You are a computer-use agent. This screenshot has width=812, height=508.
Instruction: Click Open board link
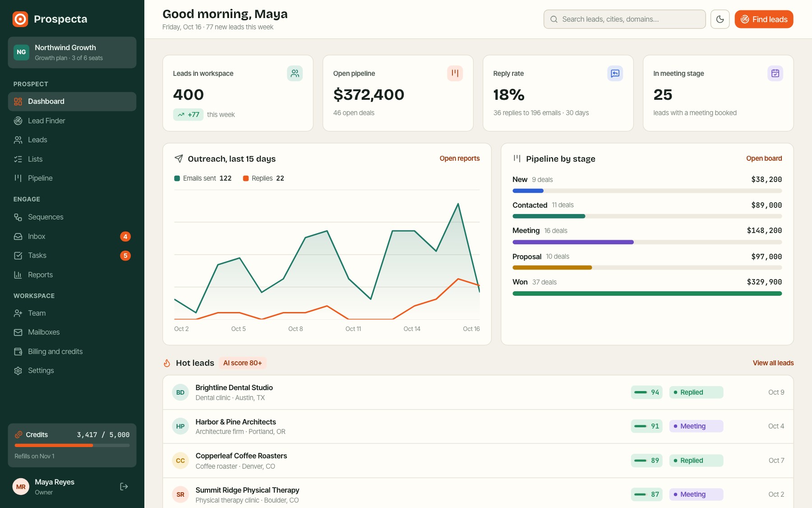click(764, 158)
